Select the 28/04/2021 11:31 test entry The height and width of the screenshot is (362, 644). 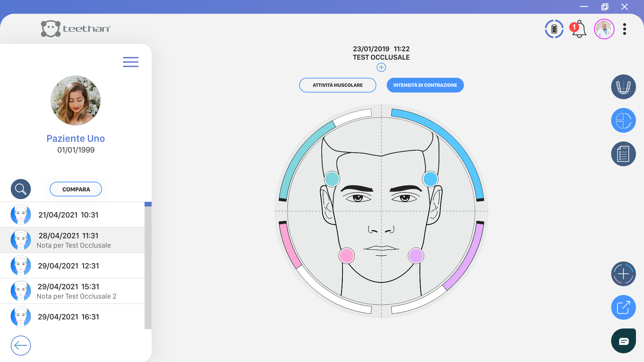pyautogui.click(x=72, y=240)
